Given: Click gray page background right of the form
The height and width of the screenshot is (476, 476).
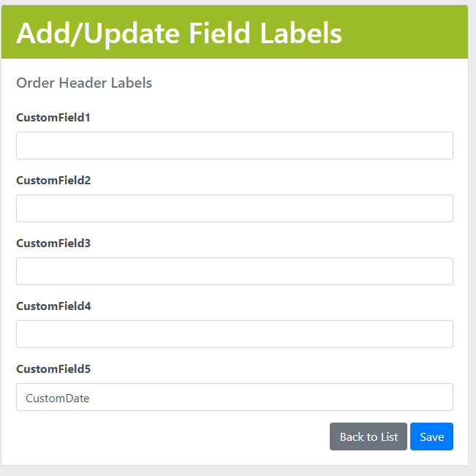Looking at the screenshot, I should [x=472, y=241].
